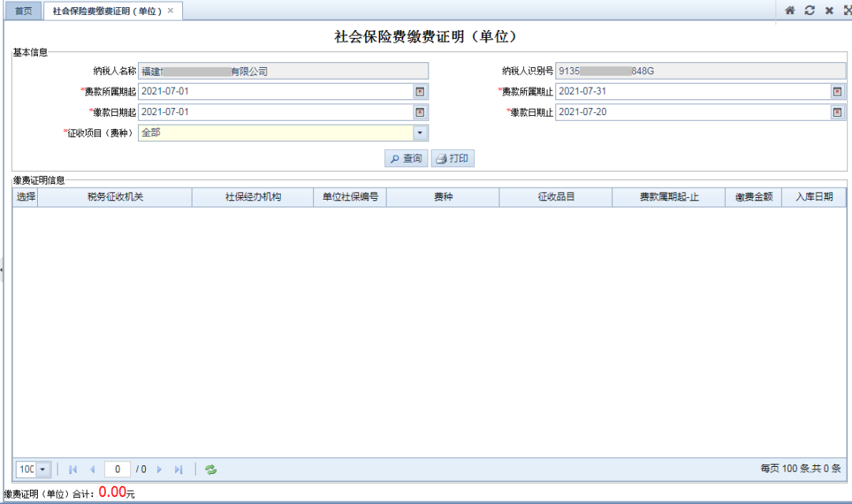Go to last page in pager

point(178,469)
